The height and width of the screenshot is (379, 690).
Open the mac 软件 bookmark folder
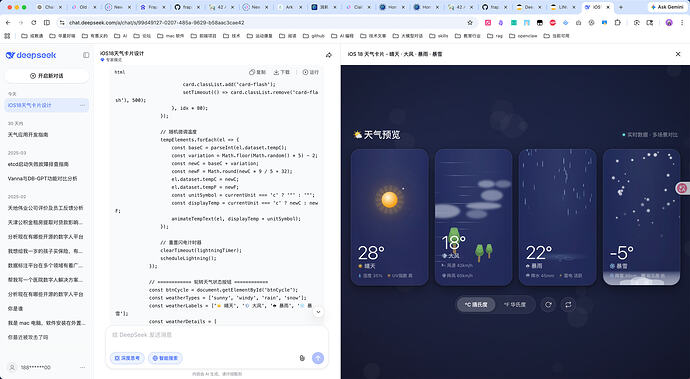[x=171, y=36]
